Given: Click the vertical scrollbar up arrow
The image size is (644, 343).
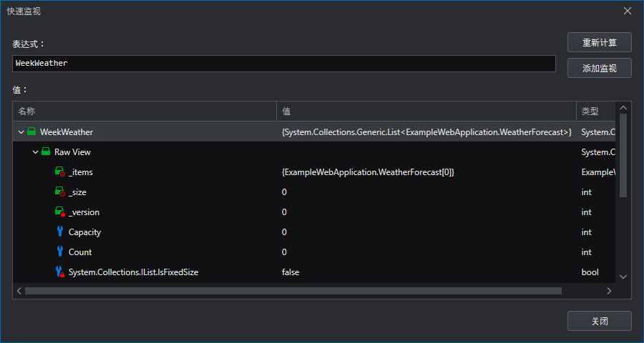Looking at the screenshot, I should 623,108.
